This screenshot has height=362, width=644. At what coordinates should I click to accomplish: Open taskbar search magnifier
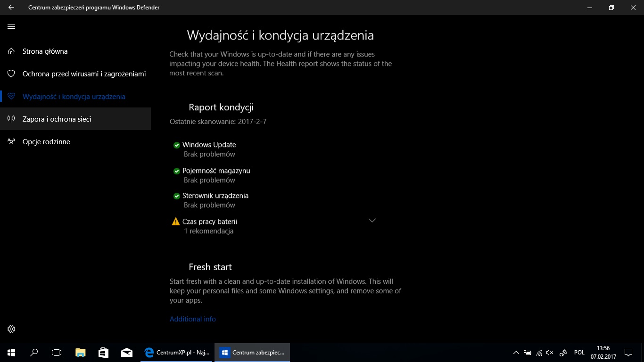34,353
